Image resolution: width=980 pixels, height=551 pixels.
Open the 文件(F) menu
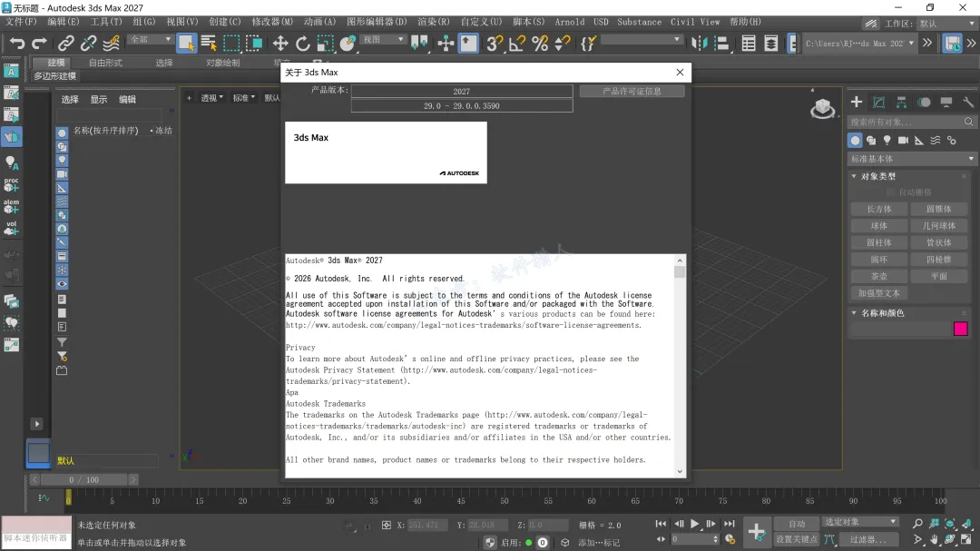[x=21, y=22]
